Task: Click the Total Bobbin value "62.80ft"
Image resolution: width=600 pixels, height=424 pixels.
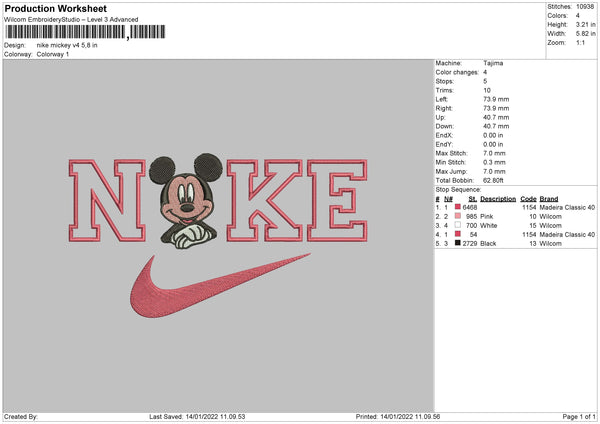Action: click(x=493, y=181)
